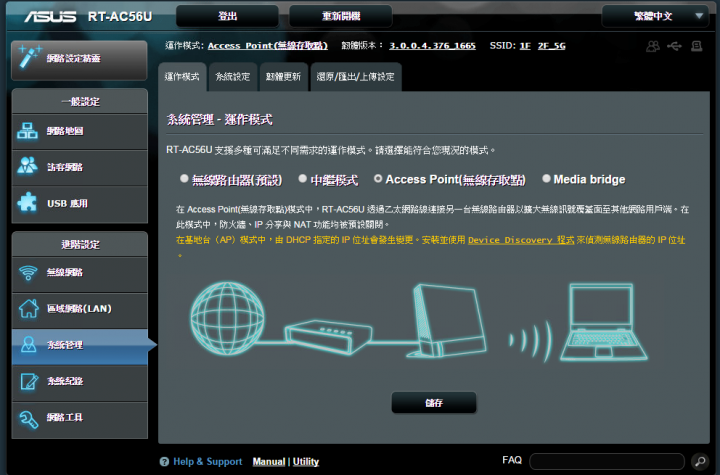
Task: Click the FAQ search magnifier icon
Action: click(700, 461)
